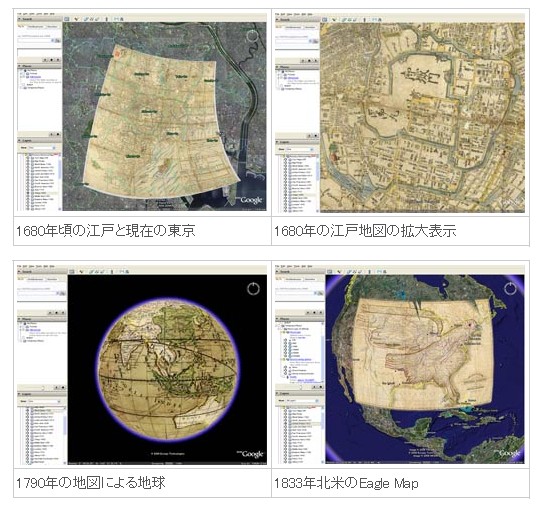Click the compass ring in the 1790 globe screenshot
Screen dimensions: 543x505
[253, 289]
